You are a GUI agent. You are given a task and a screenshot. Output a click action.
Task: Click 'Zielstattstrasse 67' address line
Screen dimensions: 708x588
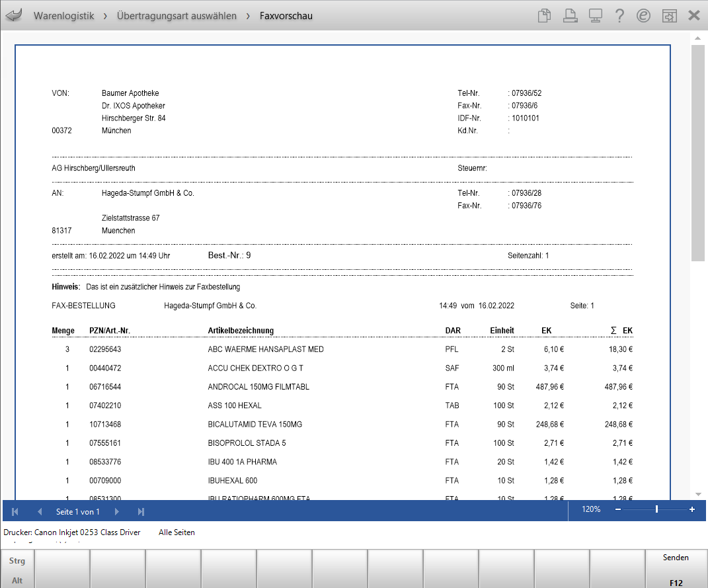tap(130, 218)
